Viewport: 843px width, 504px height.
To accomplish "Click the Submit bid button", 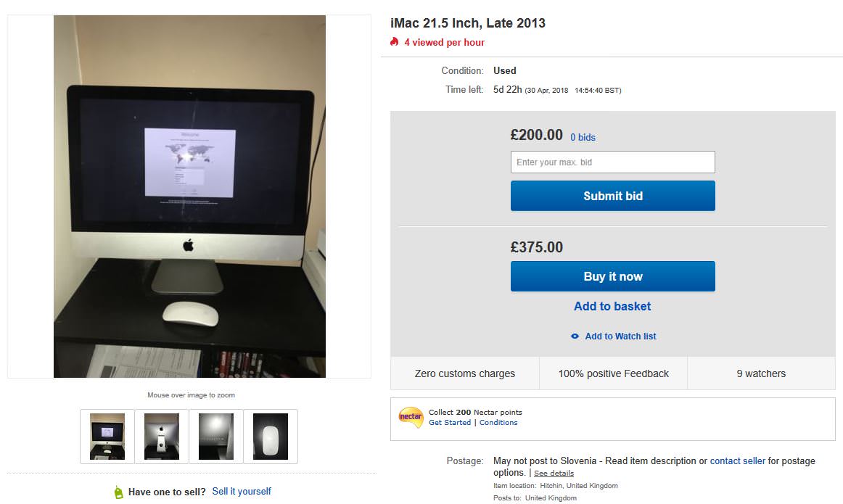I will point(613,196).
